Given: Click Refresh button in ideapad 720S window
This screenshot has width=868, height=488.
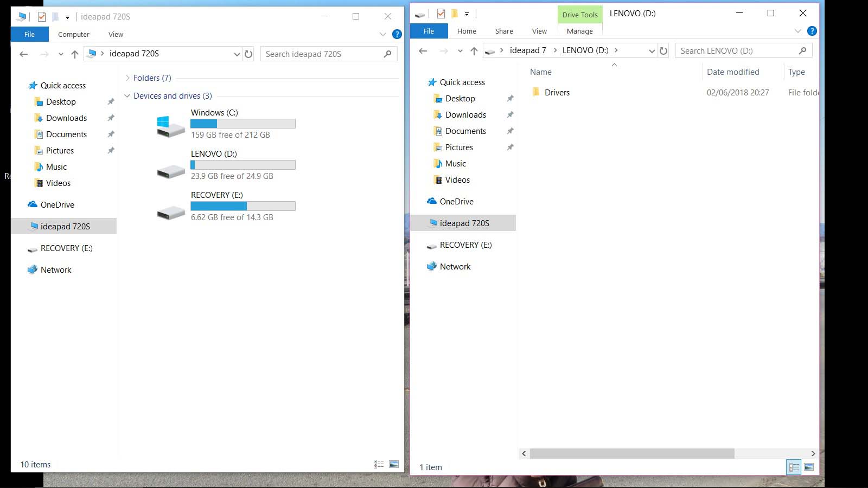Looking at the screenshot, I should click(248, 54).
